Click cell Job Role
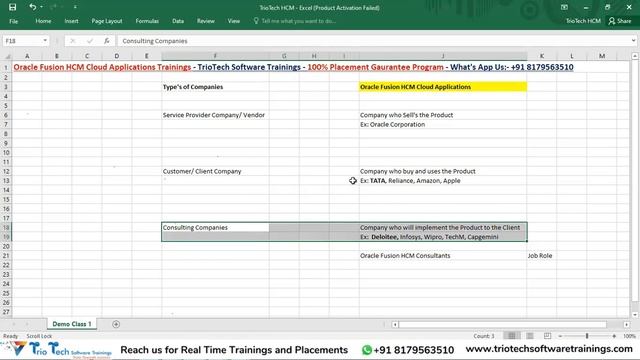The height and width of the screenshot is (360, 640). click(542, 256)
